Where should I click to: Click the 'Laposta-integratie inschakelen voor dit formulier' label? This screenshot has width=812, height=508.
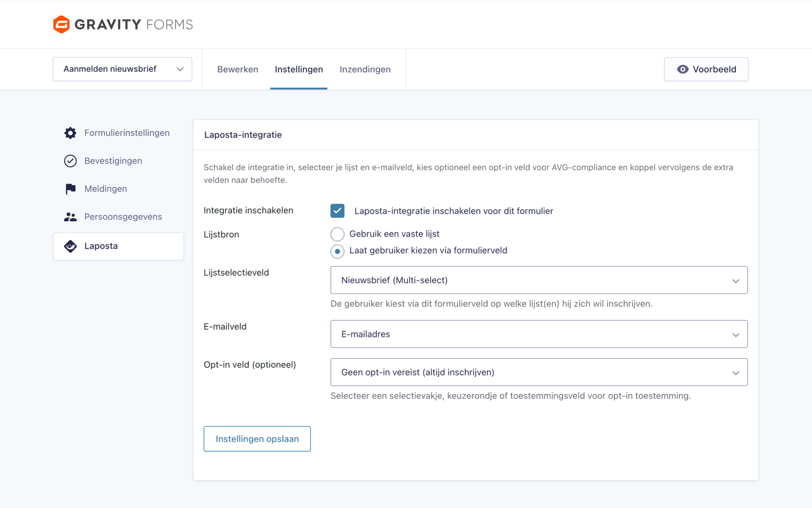click(454, 211)
